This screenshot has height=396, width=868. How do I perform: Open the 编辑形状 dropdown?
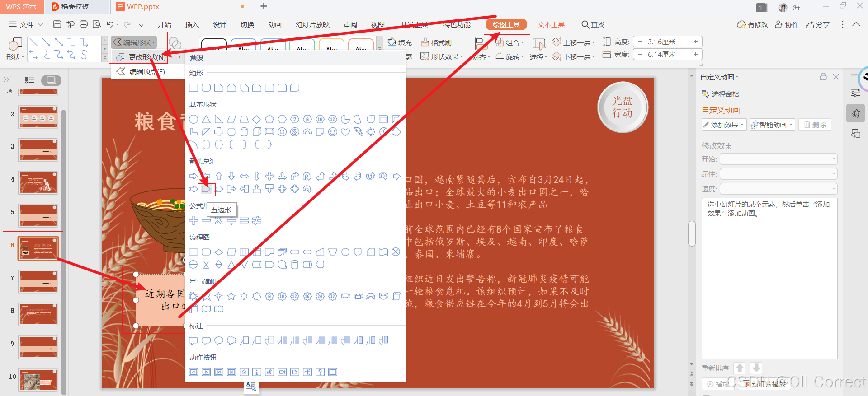(134, 42)
